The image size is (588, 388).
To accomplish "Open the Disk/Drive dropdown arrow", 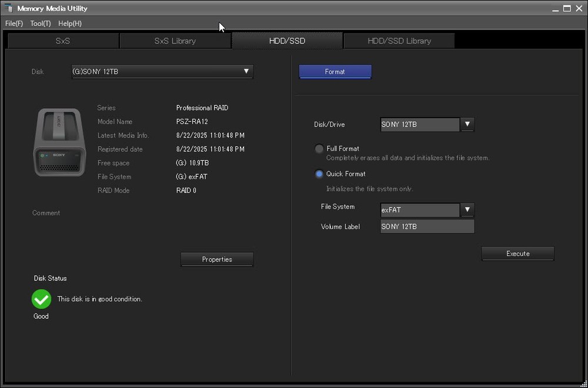I will (467, 125).
